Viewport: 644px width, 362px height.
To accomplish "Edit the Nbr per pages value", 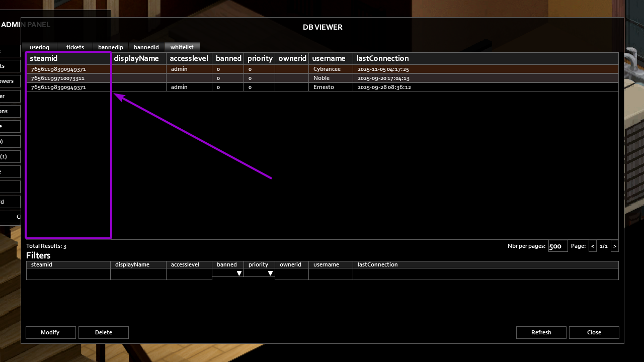I will (557, 246).
